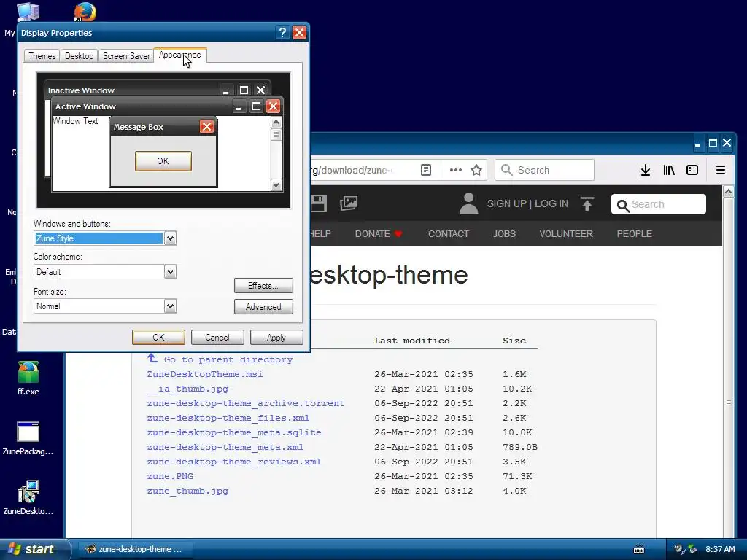Click Firefox page scrollbar up arrow
Image resolution: width=747 pixels, height=560 pixels.
tap(728, 192)
